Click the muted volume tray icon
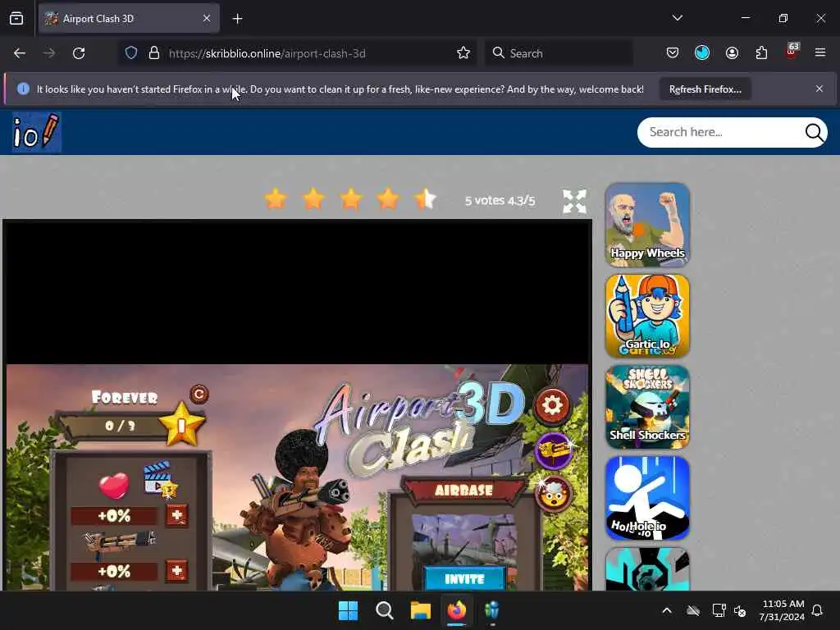The width and height of the screenshot is (840, 630). click(x=741, y=610)
